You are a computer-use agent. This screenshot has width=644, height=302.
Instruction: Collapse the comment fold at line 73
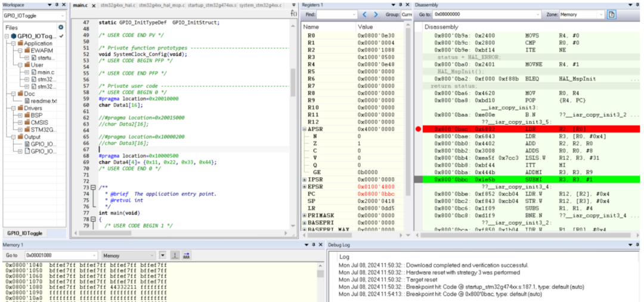93,187
